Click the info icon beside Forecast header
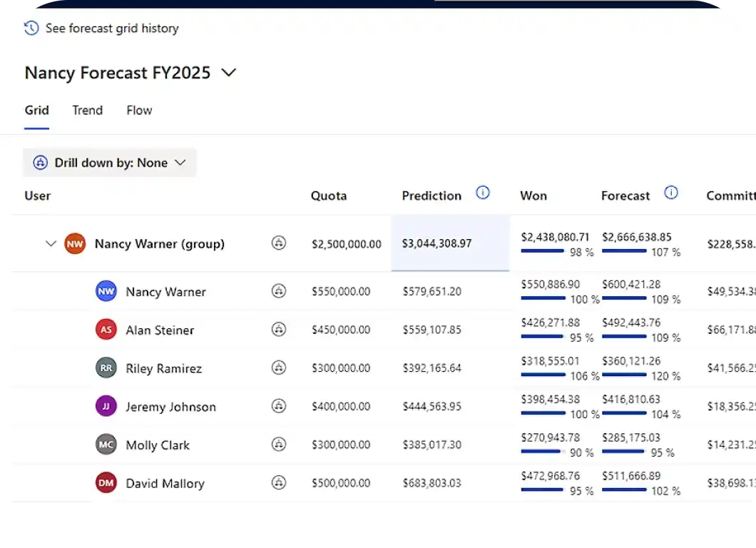The height and width of the screenshot is (548, 756). coord(670,193)
